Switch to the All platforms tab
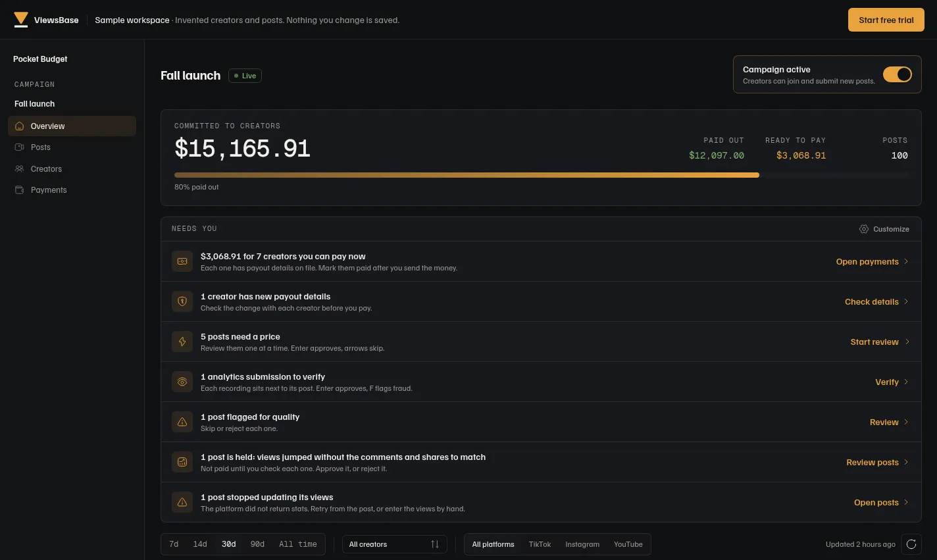This screenshot has height=560, width=937. [494, 544]
